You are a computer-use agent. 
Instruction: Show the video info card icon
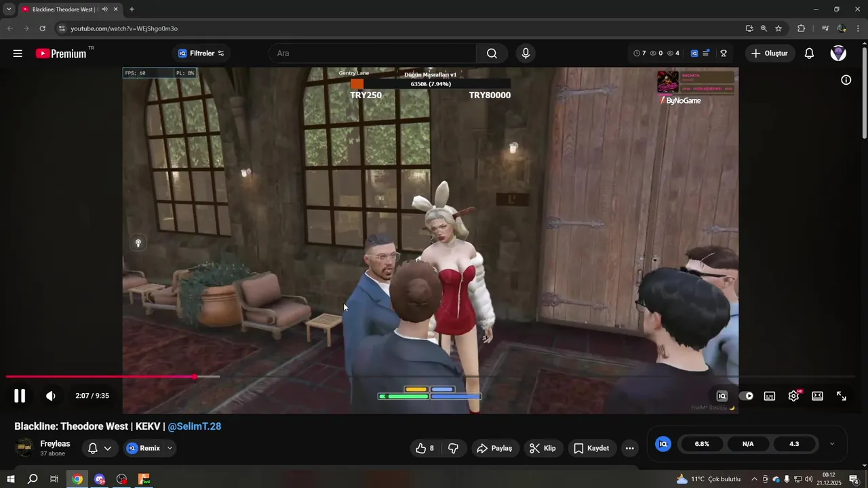pyautogui.click(x=846, y=80)
